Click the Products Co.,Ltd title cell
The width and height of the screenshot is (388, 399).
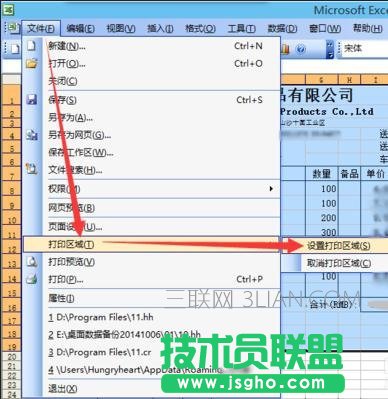(327, 112)
